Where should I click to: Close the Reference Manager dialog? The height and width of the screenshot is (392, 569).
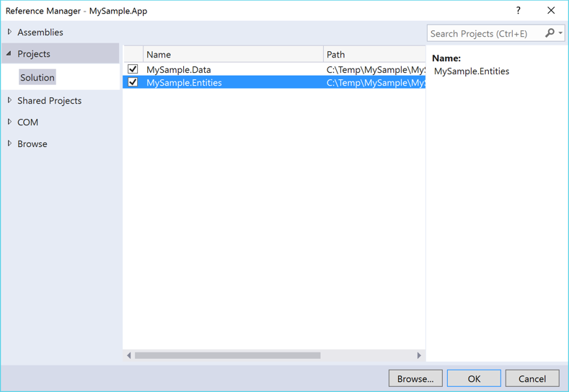[551, 11]
